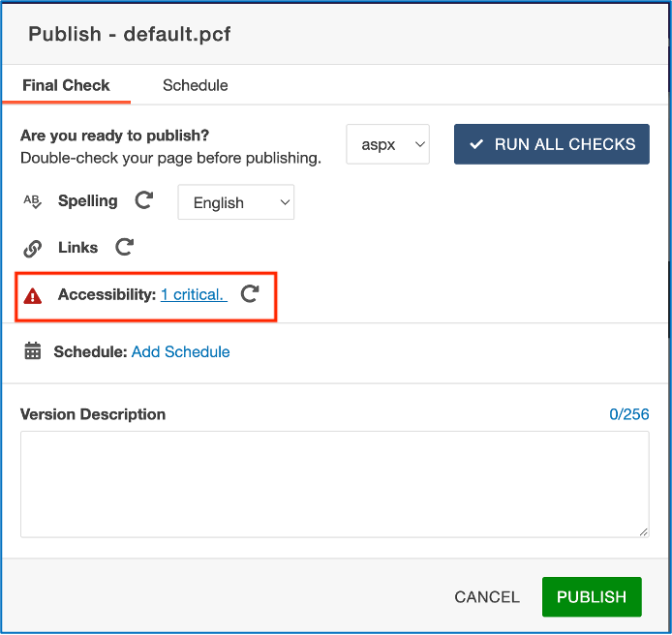672x635 pixels.
Task: Click the 0/256 character counter
Action: (x=628, y=414)
